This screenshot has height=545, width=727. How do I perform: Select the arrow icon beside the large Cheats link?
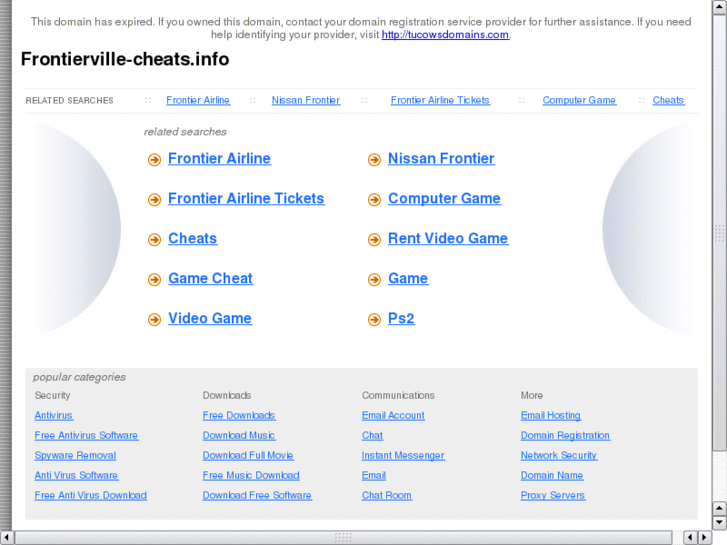(154, 240)
